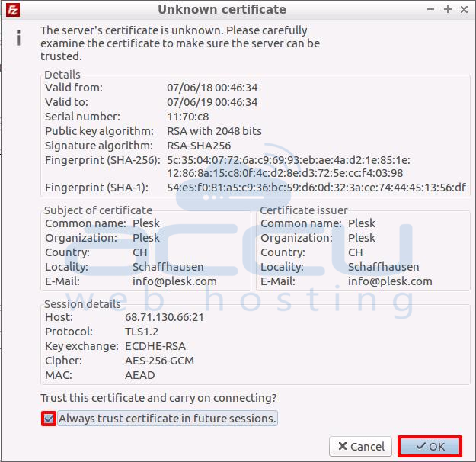The image size is (476, 462).
Task: Click the Cancel button
Action: [361, 447]
